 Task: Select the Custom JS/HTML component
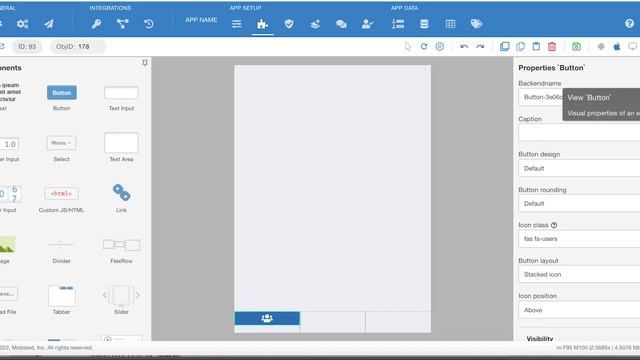click(61, 199)
